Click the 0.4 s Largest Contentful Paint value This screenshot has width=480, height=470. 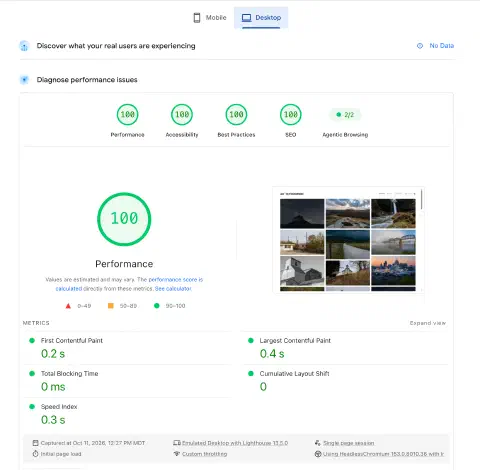pos(272,354)
